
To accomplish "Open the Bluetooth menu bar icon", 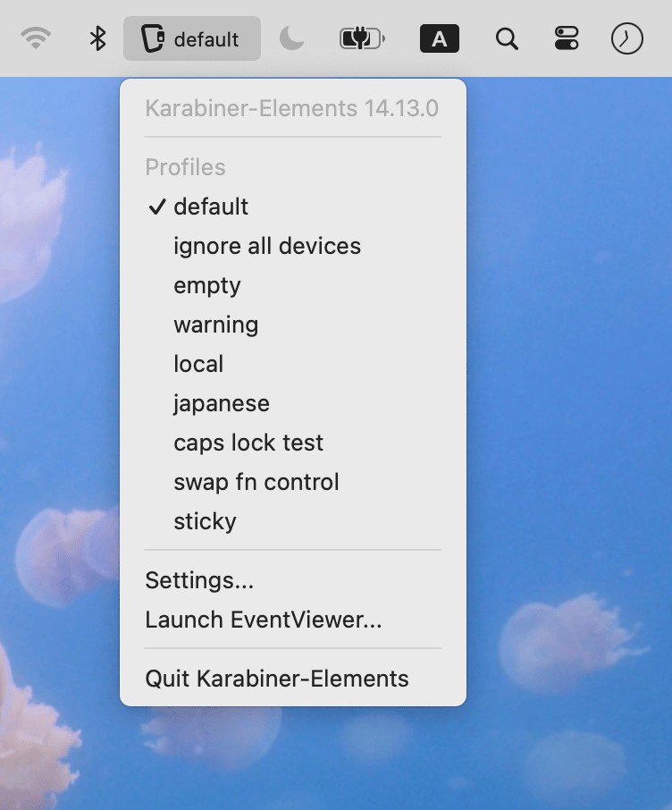I will coord(97,38).
